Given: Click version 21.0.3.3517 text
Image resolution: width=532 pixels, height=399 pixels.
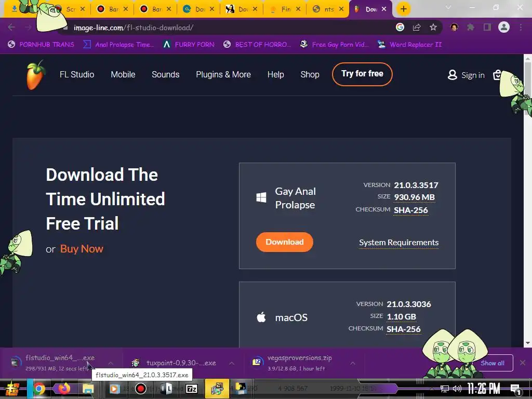Looking at the screenshot, I should tap(416, 185).
